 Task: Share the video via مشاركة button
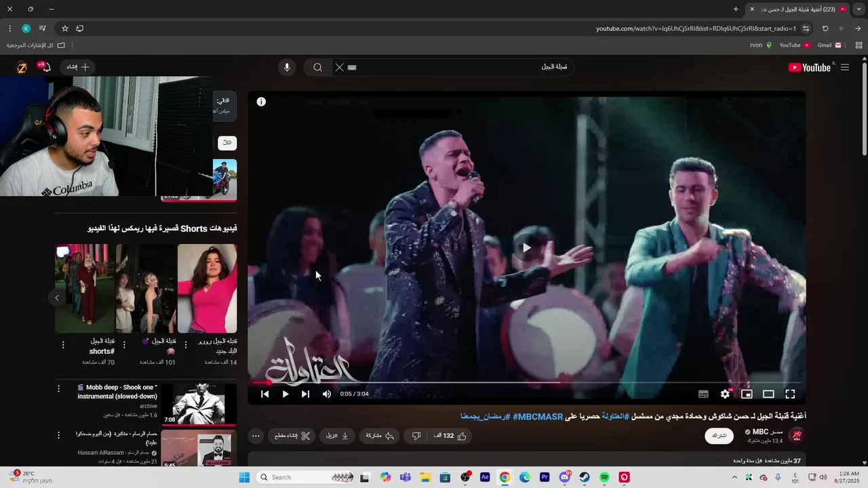coord(380,436)
